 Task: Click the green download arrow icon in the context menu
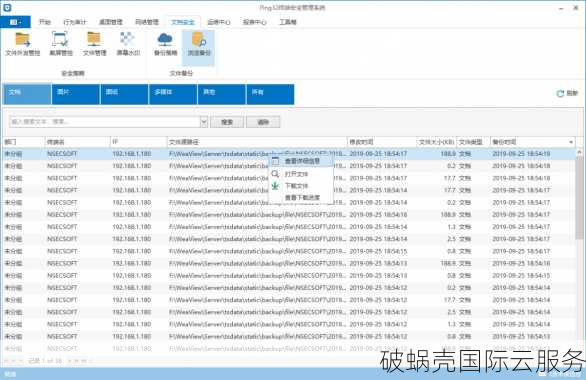[275, 186]
